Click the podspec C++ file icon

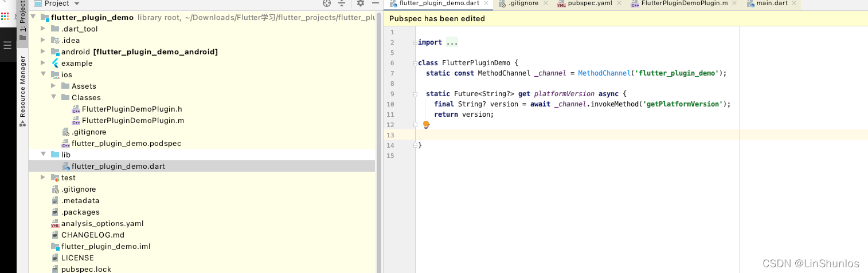coord(66,143)
